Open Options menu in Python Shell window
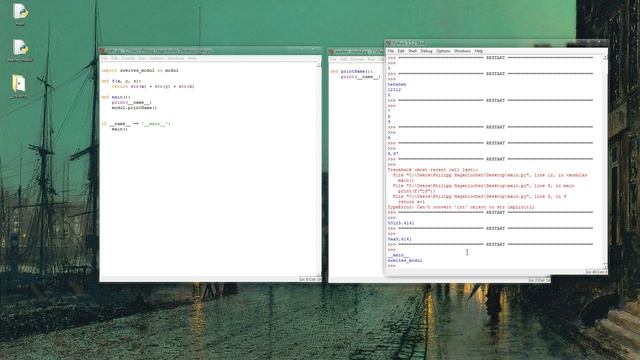The width and height of the screenshot is (640, 360). point(443,51)
